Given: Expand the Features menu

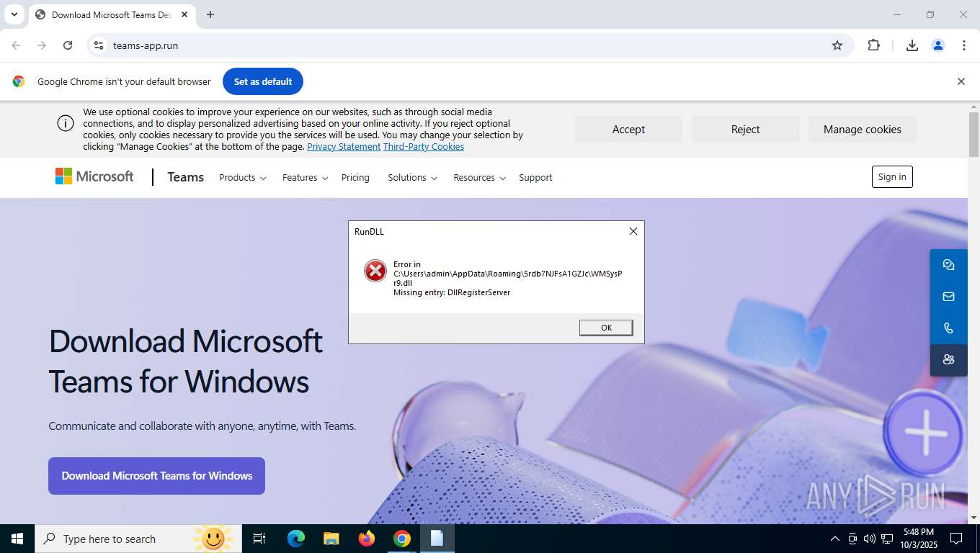Looking at the screenshot, I should [x=306, y=178].
